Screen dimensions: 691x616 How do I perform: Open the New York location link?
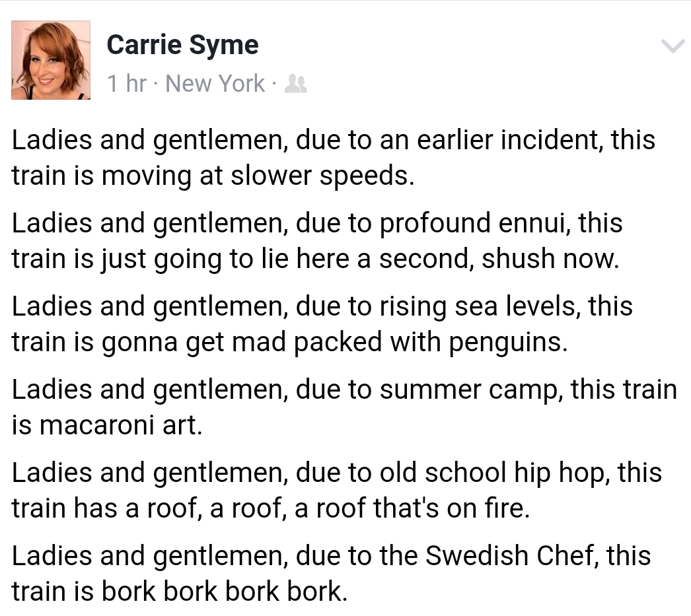tap(215, 84)
